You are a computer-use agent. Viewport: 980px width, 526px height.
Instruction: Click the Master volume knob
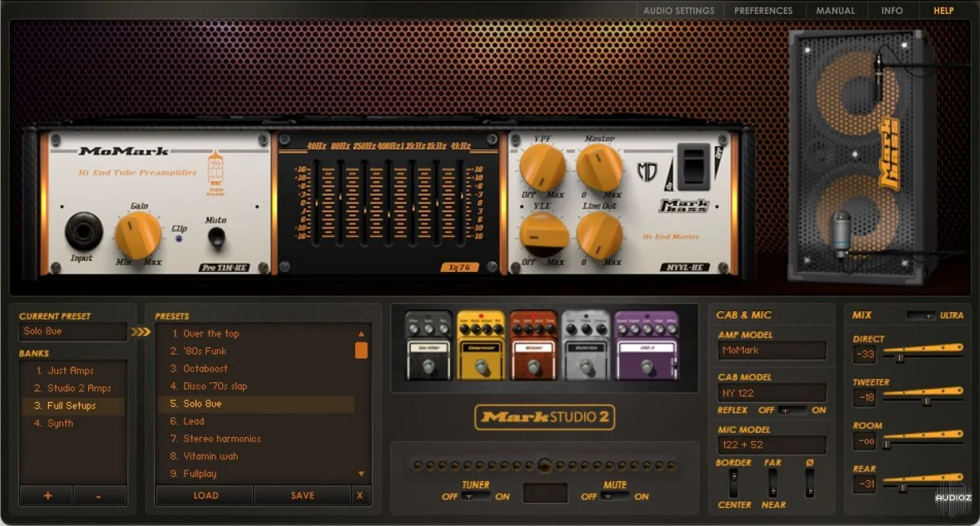click(x=599, y=167)
